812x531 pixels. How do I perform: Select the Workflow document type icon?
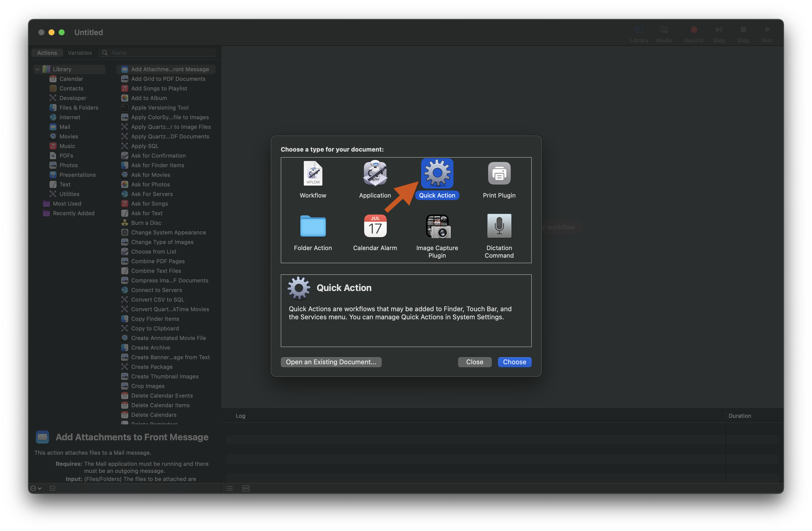coord(313,173)
